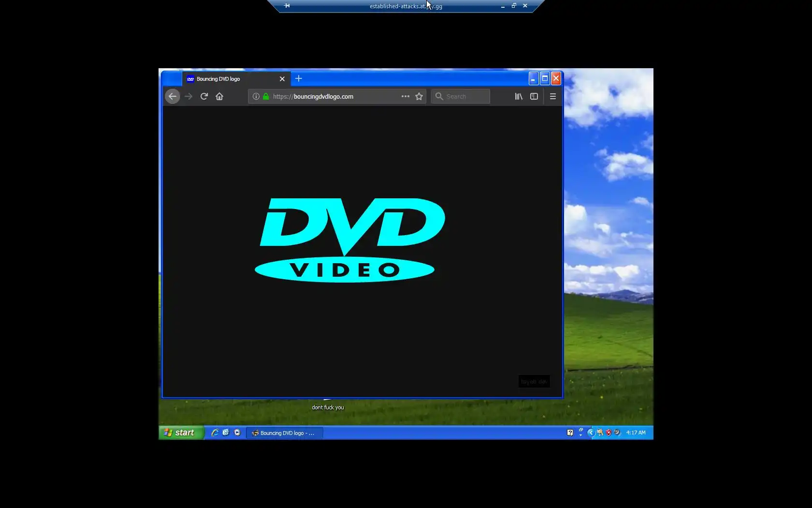Minimize the remote desktop session bar
The width and height of the screenshot is (812, 508).
tap(503, 6)
